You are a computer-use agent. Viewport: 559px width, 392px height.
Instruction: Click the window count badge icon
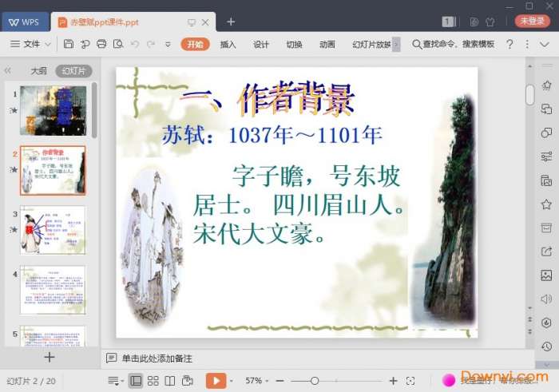[449, 22]
